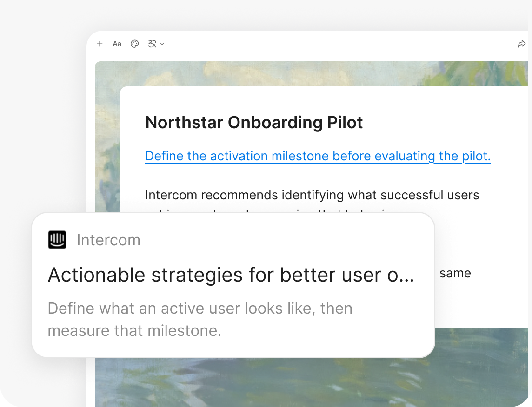Click the share arrow icon
The width and height of the screenshot is (532, 407).
click(x=521, y=44)
